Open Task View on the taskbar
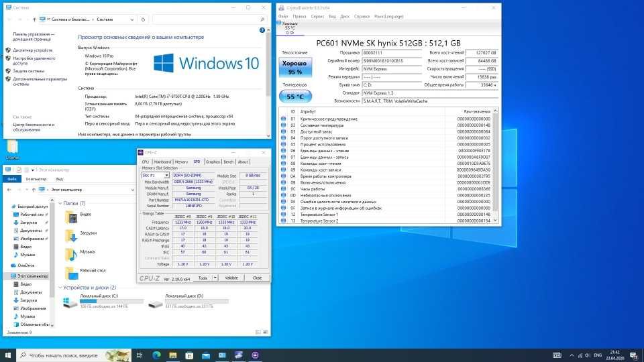Image resolution: width=644 pixels, height=362 pixels. 140,355
